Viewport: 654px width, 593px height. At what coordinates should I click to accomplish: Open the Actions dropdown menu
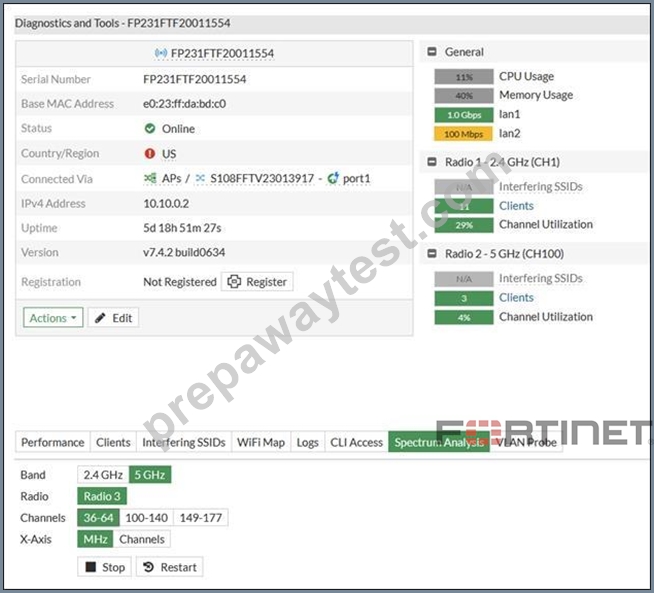pos(53,318)
